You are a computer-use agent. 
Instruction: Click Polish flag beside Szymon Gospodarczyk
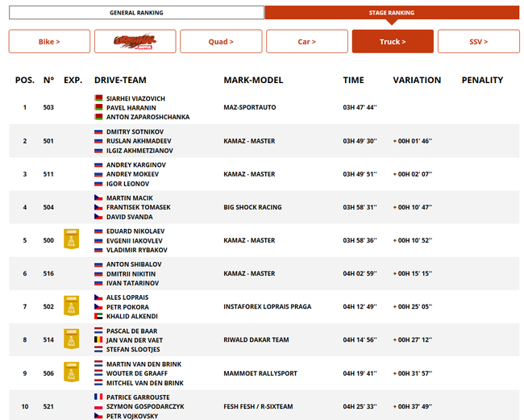98,406
